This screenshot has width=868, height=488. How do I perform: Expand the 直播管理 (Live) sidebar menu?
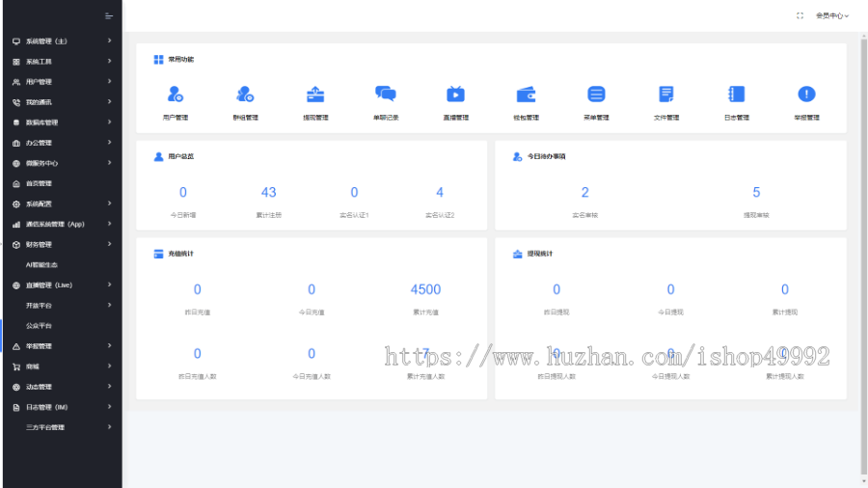[58, 285]
